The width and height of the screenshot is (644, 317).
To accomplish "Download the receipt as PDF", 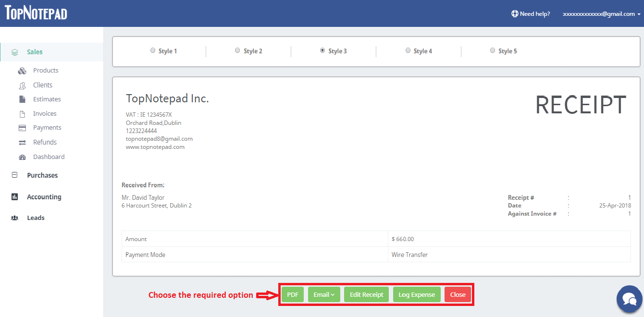I will (293, 294).
